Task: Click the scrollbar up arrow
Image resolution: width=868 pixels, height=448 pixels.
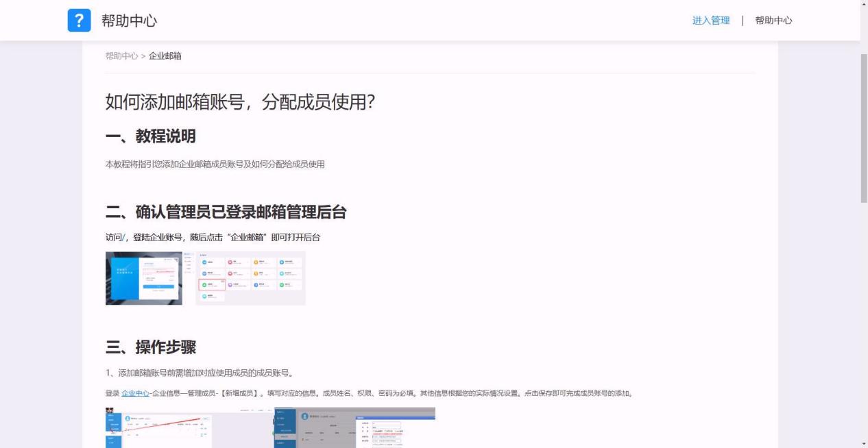Action: pos(863,5)
